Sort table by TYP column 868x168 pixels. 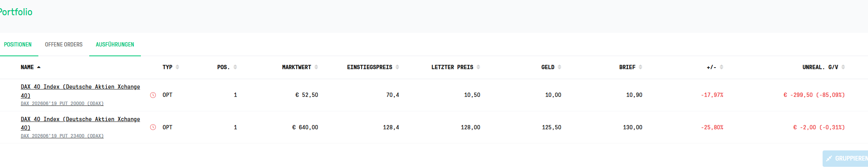[177, 67]
